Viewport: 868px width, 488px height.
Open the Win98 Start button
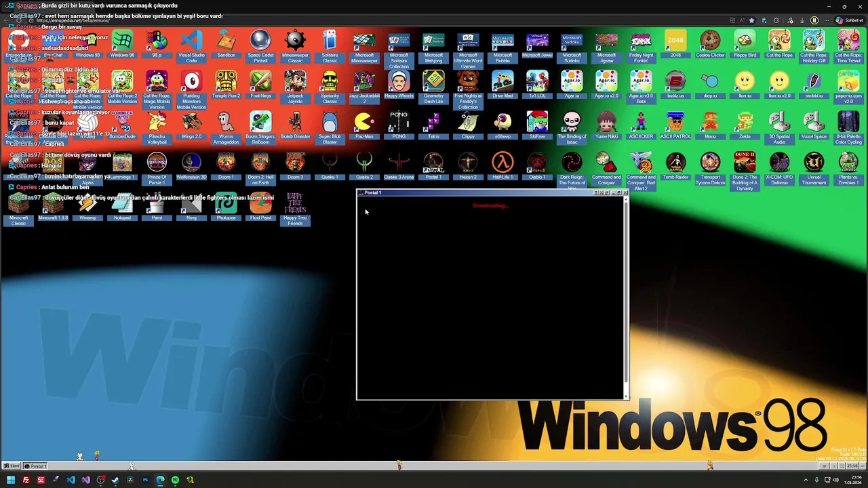[12, 466]
